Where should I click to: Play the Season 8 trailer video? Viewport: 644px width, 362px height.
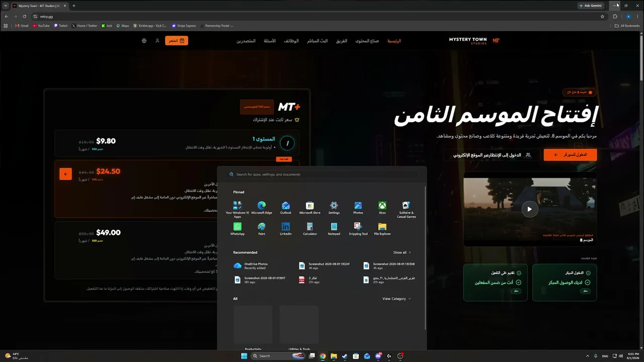pyautogui.click(x=529, y=209)
